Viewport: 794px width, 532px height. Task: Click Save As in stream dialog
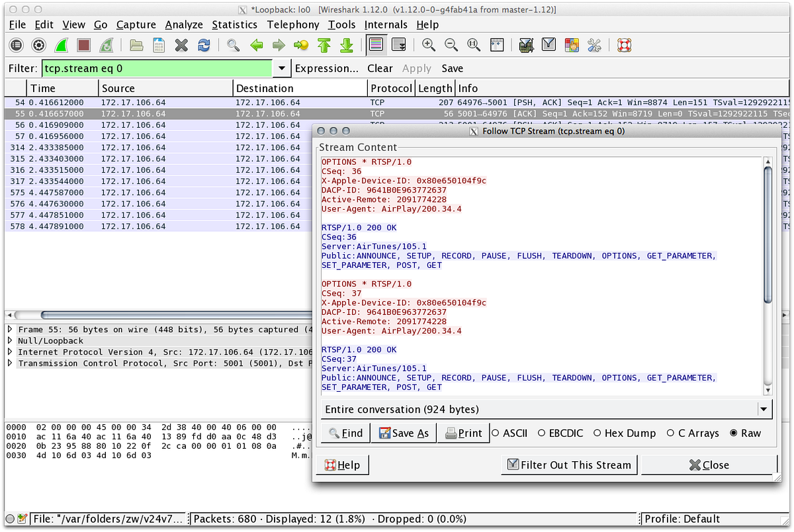point(403,433)
